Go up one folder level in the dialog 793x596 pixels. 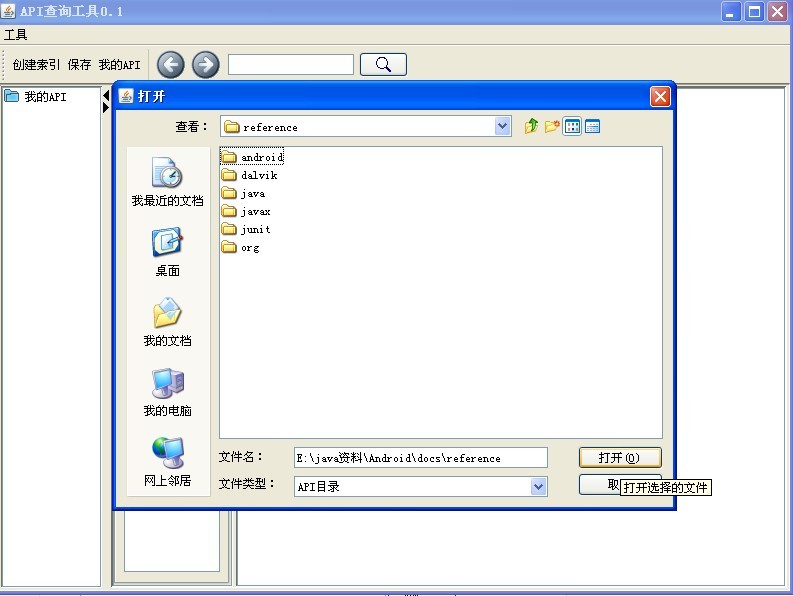coord(531,126)
